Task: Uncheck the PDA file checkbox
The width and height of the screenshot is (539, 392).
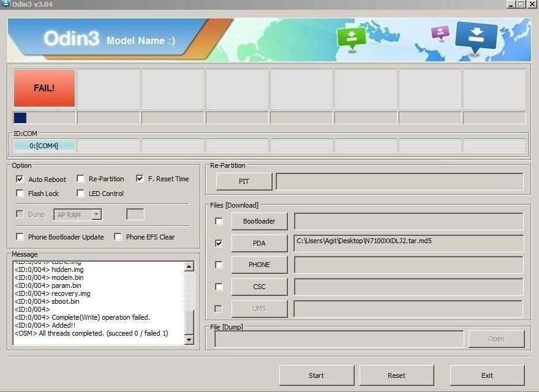Action: pos(219,243)
